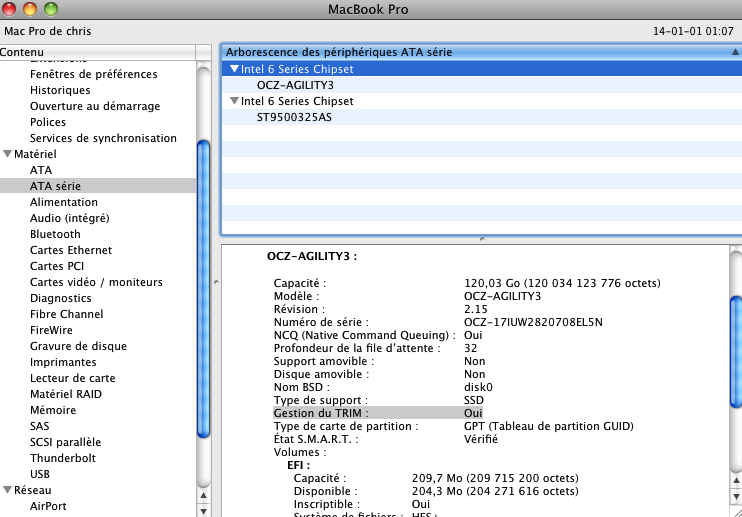Screen dimensions: 742x517
Task: Click the timestamp 14-01-01 01:07
Action: 693,31
